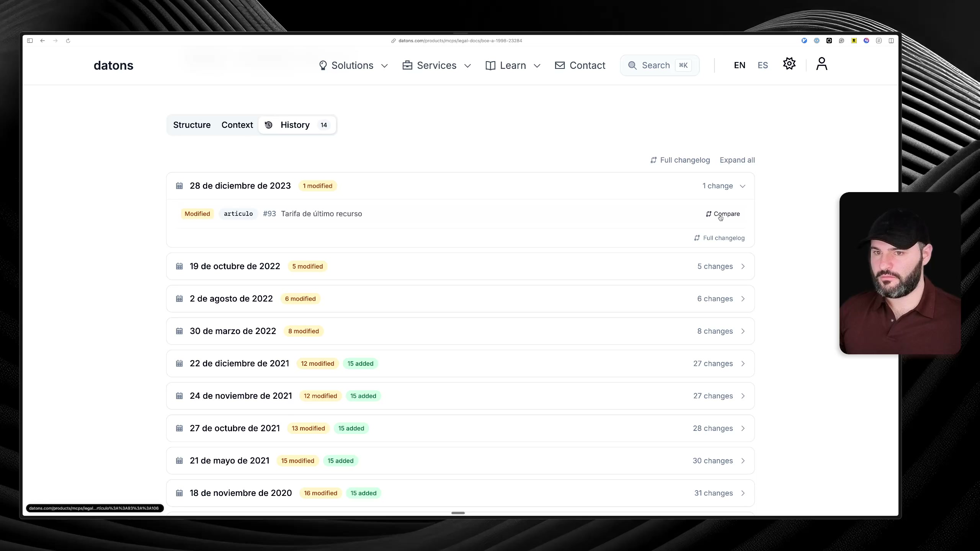980x551 pixels.
Task: Switch to the Context tab
Action: click(237, 125)
